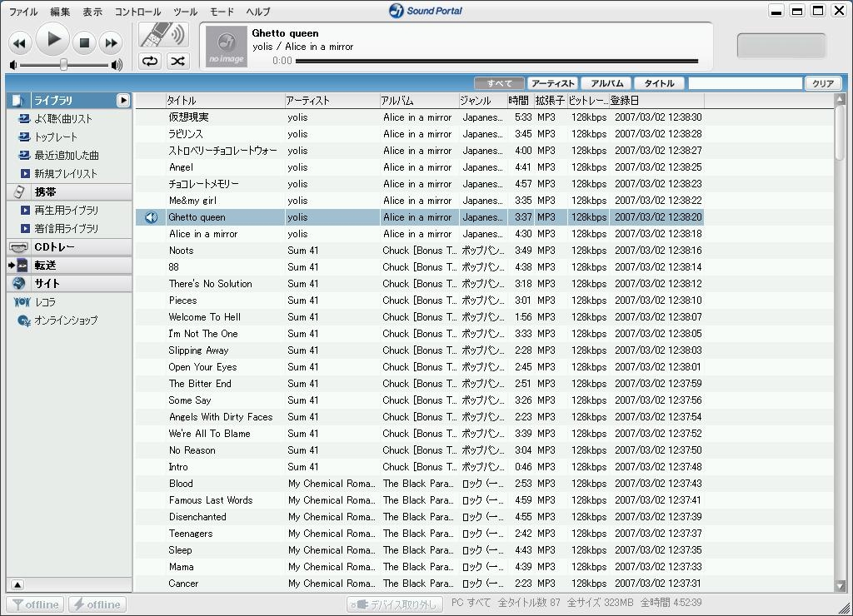
Task: Stop playback with the stop button
Action: (84, 43)
